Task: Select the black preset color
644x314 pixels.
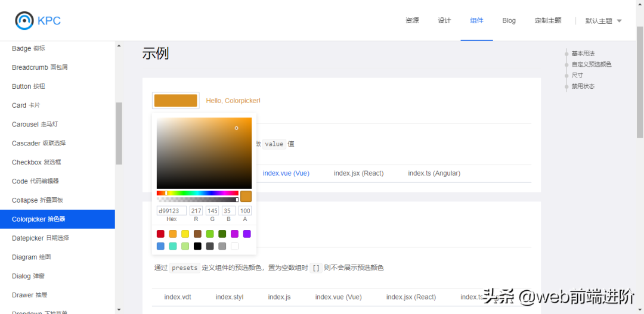Action: point(197,246)
